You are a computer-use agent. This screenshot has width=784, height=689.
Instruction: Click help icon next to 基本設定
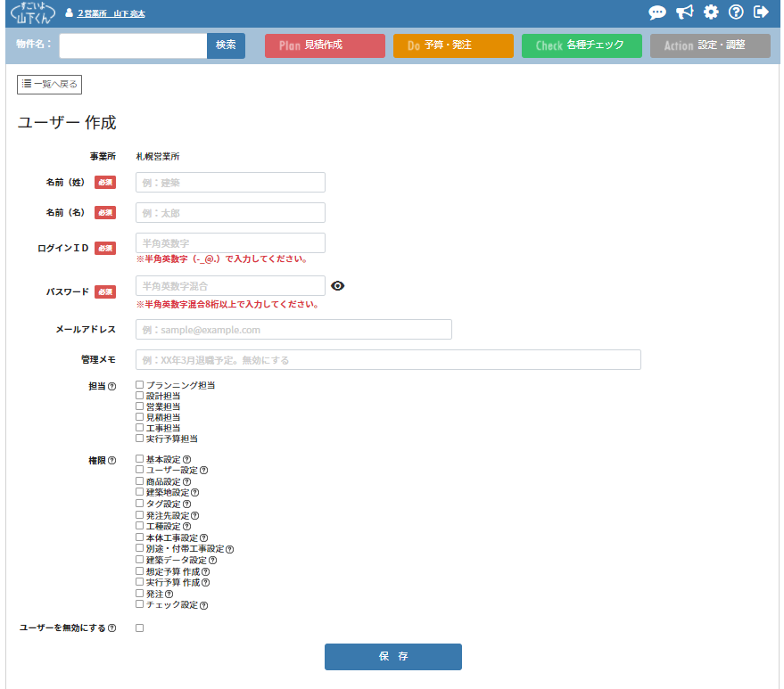coord(186,460)
